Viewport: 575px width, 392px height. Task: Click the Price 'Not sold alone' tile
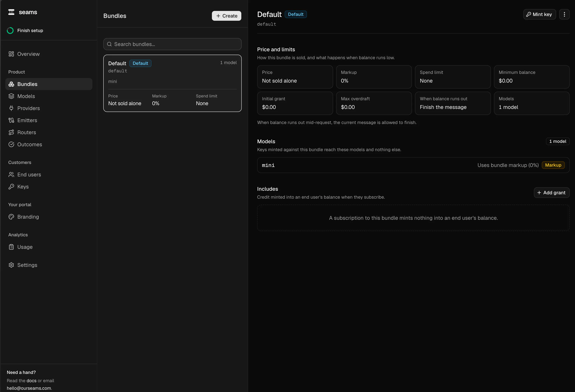(x=295, y=77)
